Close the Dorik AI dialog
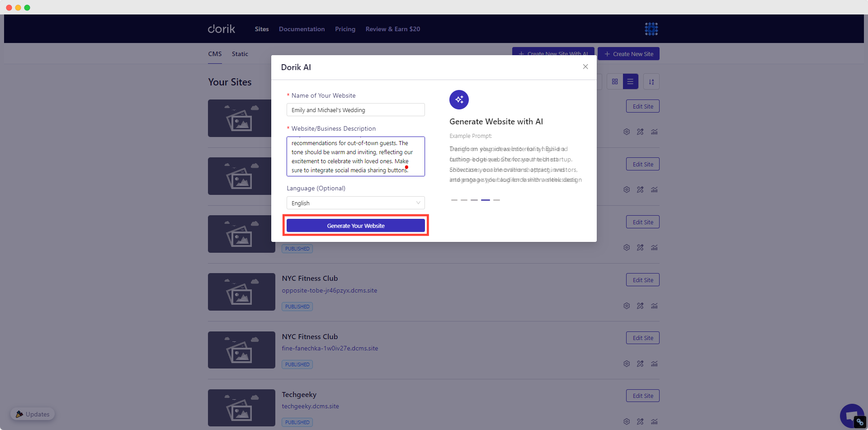 [585, 66]
